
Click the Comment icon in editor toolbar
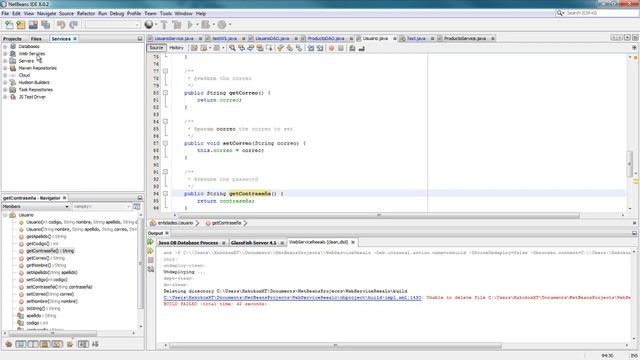pyautogui.click(x=352, y=48)
